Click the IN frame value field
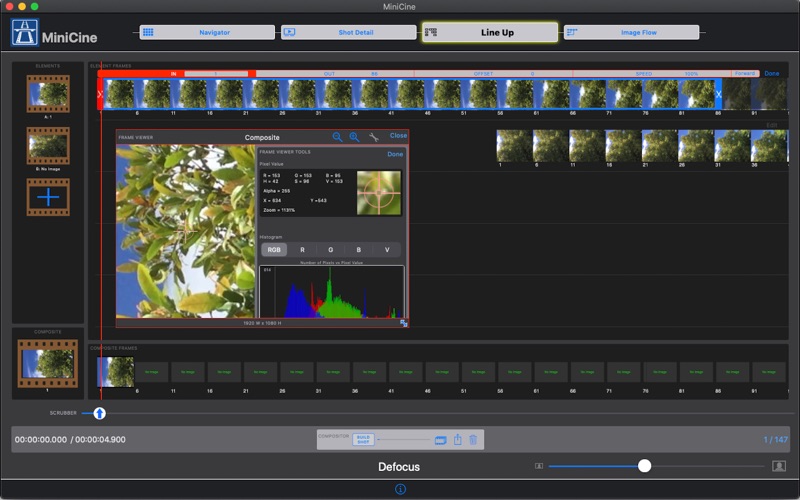 (216, 74)
